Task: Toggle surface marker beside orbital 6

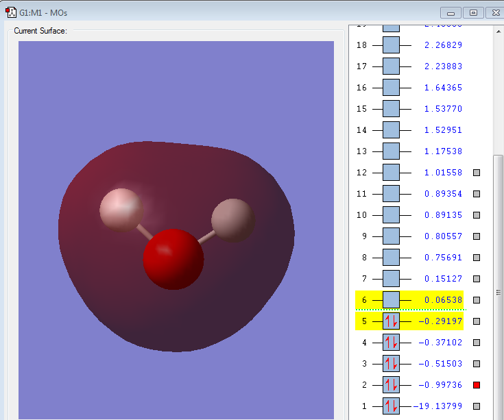Action: pos(477,300)
